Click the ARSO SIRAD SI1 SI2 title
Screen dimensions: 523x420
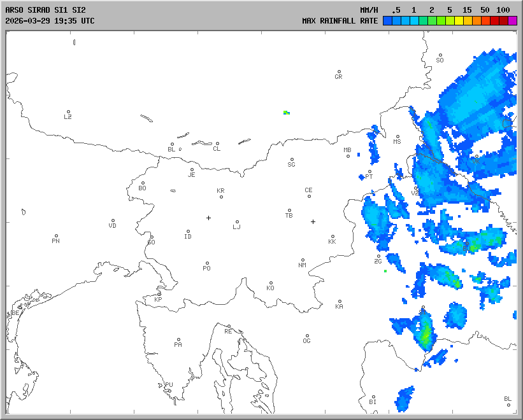[x=45, y=10]
